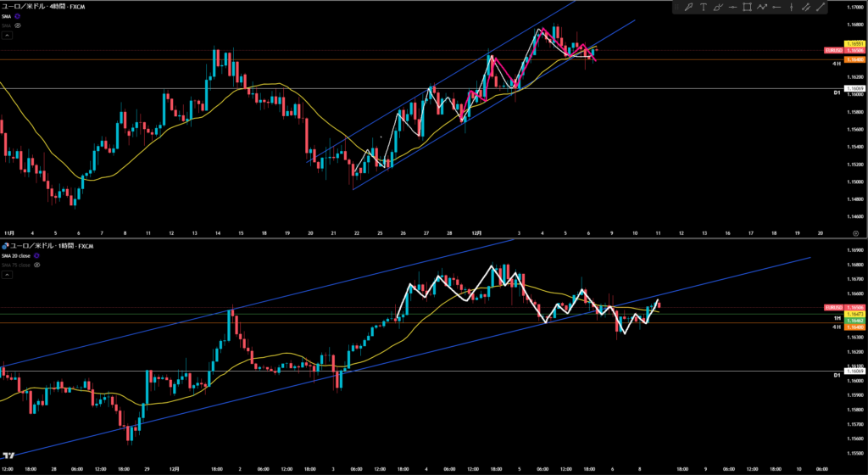Select the pen drawing tool in floating toolbar
This screenshot has width=868, height=475.
(689, 8)
